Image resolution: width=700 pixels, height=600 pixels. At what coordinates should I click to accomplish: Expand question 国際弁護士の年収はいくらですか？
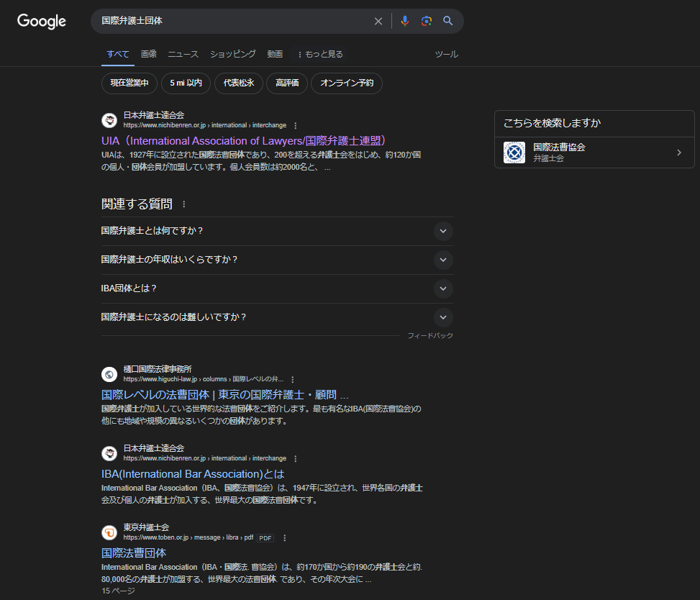pos(443,260)
